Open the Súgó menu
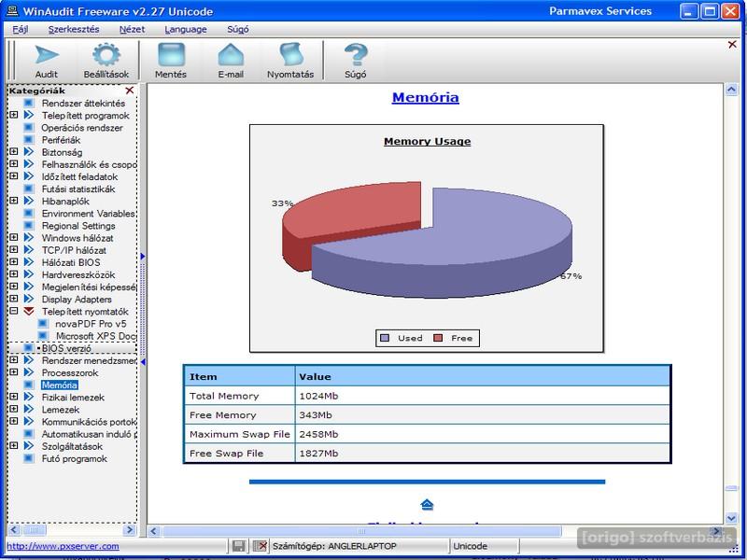This screenshot has width=747, height=560. point(238,30)
